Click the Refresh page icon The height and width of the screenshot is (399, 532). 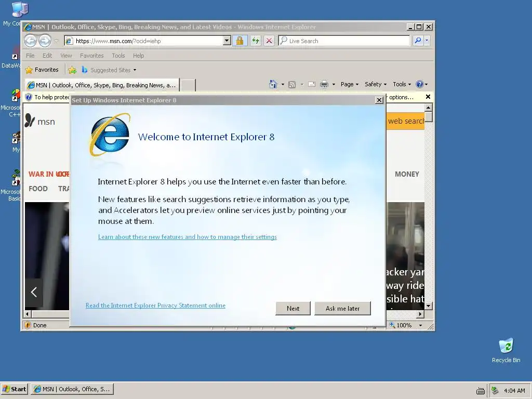point(256,41)
